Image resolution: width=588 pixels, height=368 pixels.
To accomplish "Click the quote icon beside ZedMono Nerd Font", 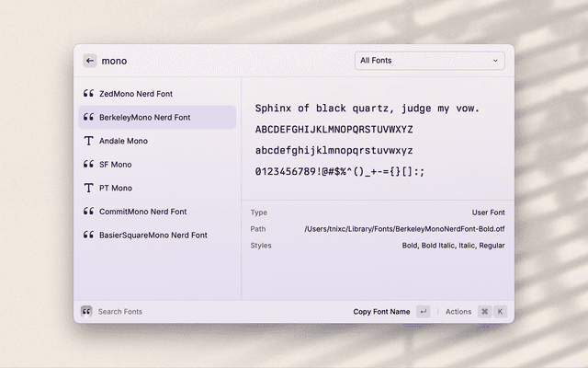I will 89,94.
